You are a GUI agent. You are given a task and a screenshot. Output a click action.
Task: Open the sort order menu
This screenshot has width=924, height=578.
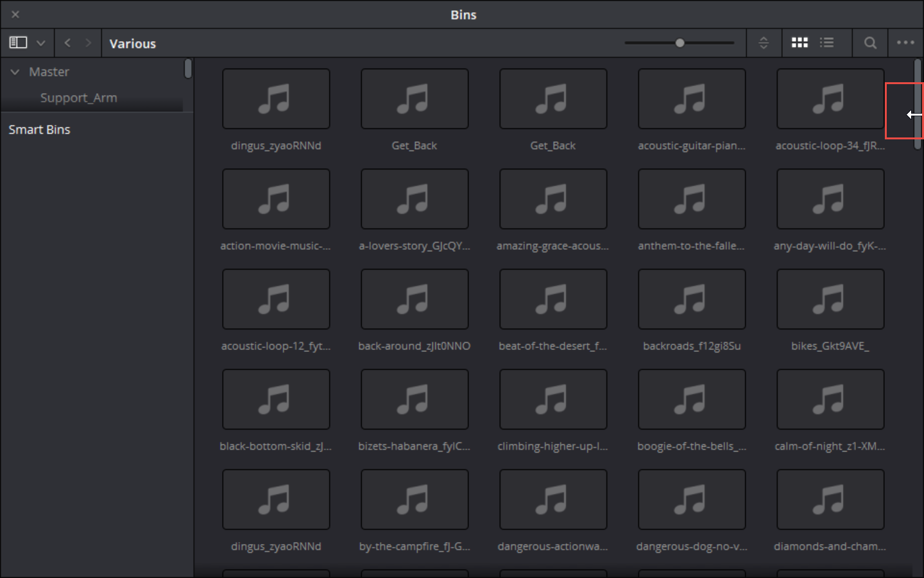pyautogui.click(x=764, y=43)
